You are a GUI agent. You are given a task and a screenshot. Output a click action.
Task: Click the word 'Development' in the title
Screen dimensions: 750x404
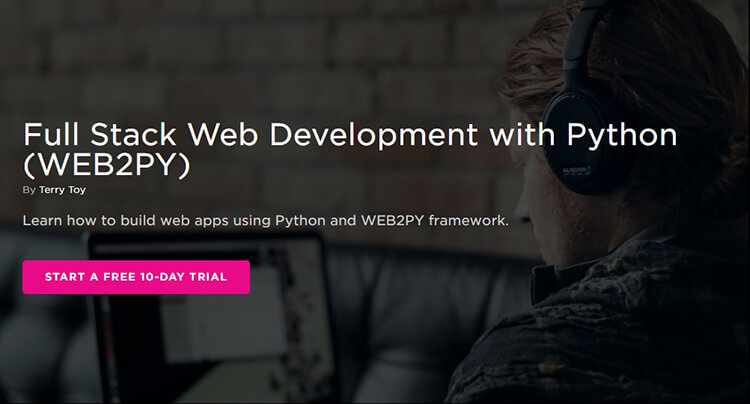point(374,135)
